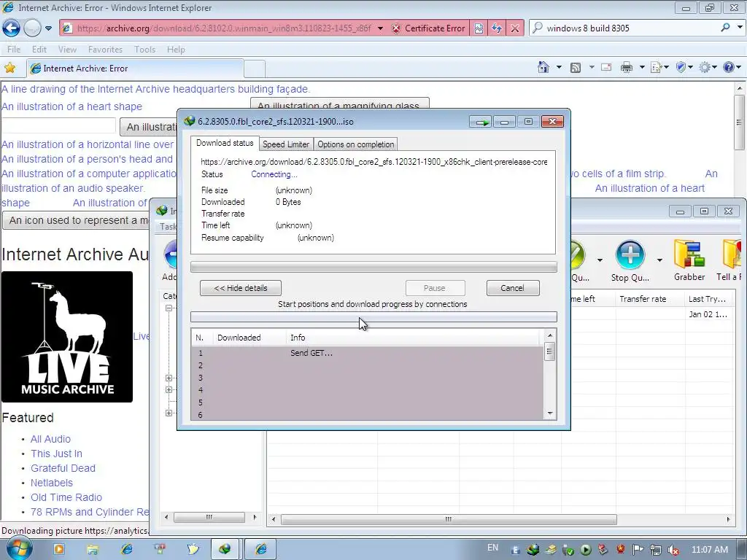Expand the Home icon dropdown arrow
The image size is (747, 560).
pyautogui.click(x=559, y=68)
